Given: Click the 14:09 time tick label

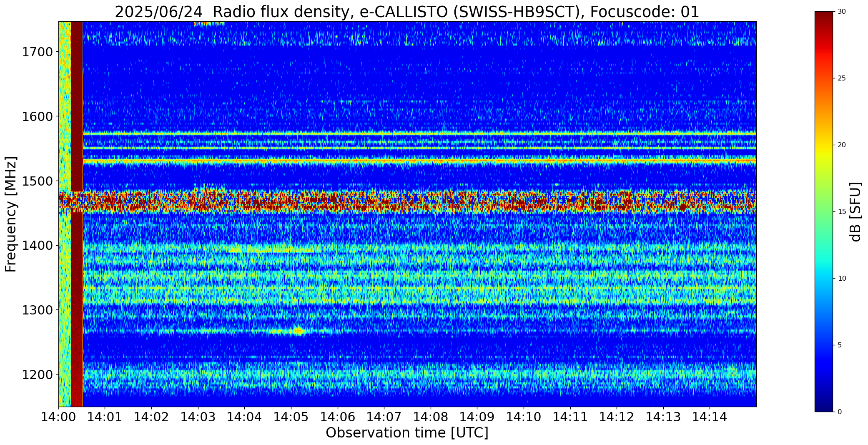Looking at the screenshot, I should (x=477, y=417).
